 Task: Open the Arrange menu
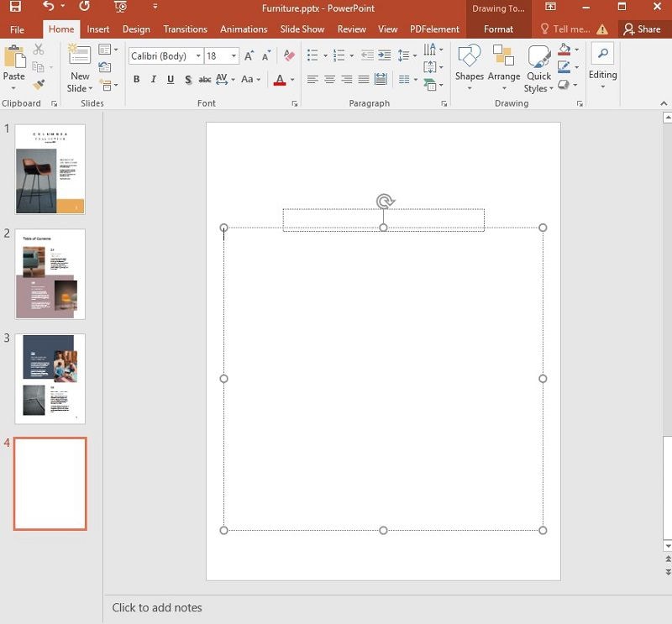[503, 67]
